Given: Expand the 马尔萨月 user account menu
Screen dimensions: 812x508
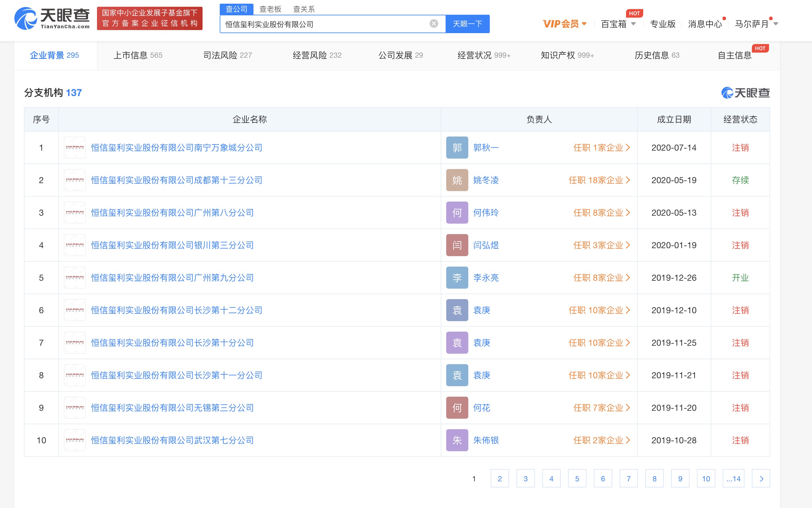Looking at the screenshot, I should pyautogui.click(x=756, y=24).
